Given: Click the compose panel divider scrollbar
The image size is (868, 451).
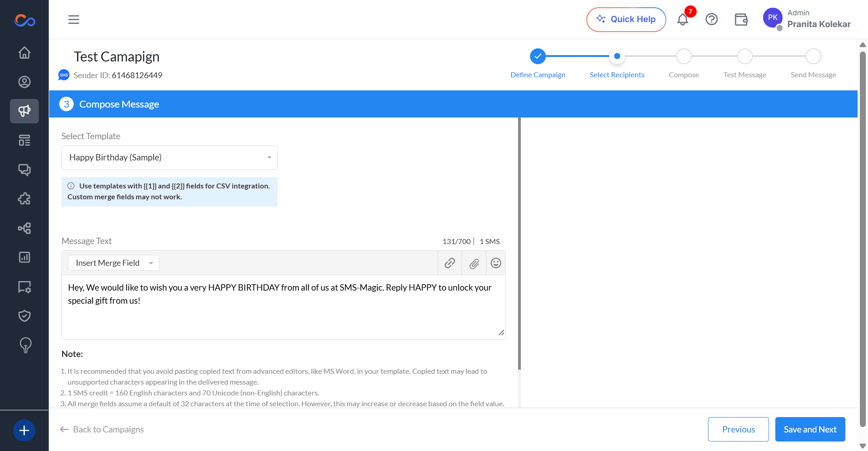Looking at the screenshot, I should tap(519, 244).
